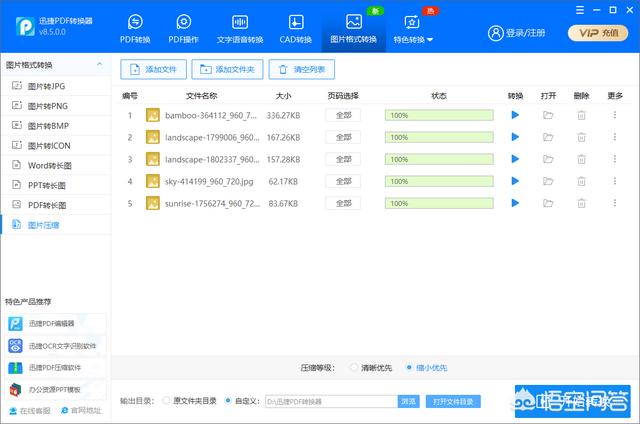Select 图片压缩 in sidebar
This screenshot has height=424, width=640.
tap(56, 225)
